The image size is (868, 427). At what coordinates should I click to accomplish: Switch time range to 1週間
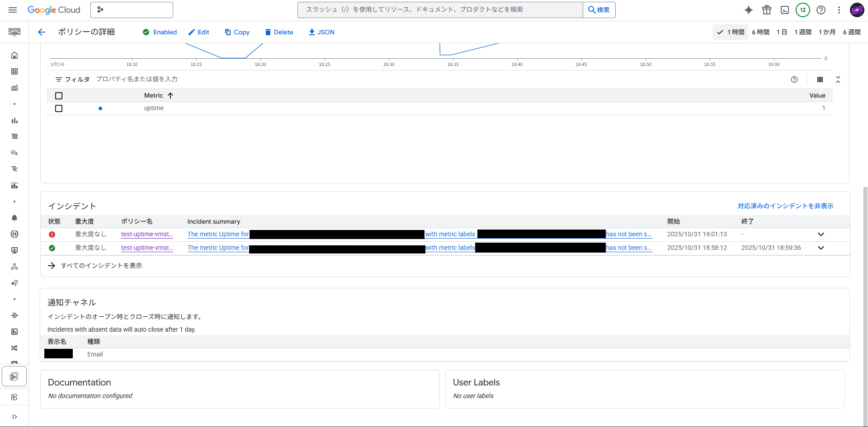click(803, 32)
